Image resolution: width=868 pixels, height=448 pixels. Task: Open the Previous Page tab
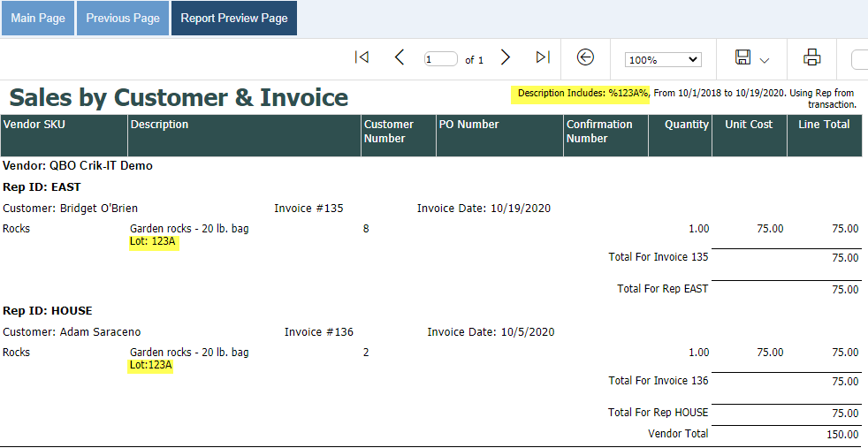click(x=123, y=19)
